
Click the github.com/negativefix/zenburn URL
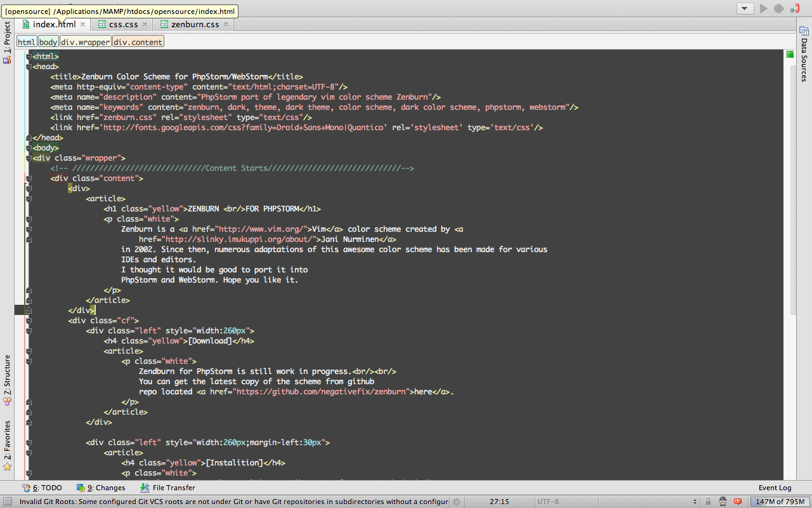[322, 392]
